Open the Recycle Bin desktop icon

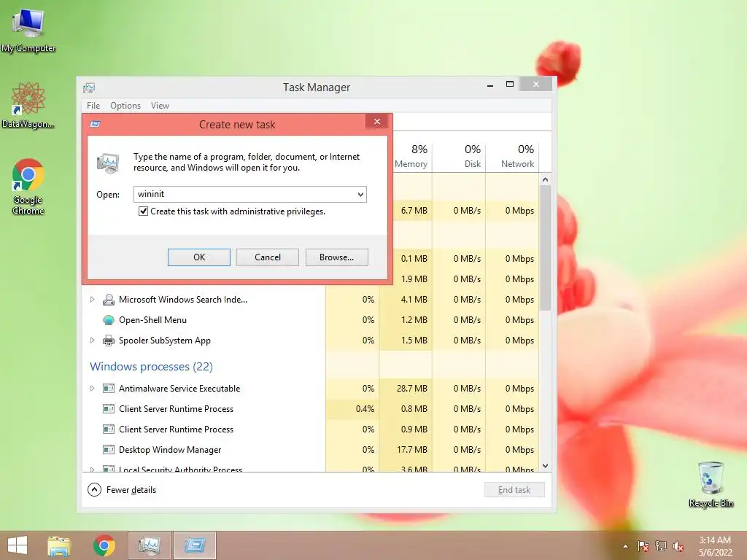(x=711, y=484)
